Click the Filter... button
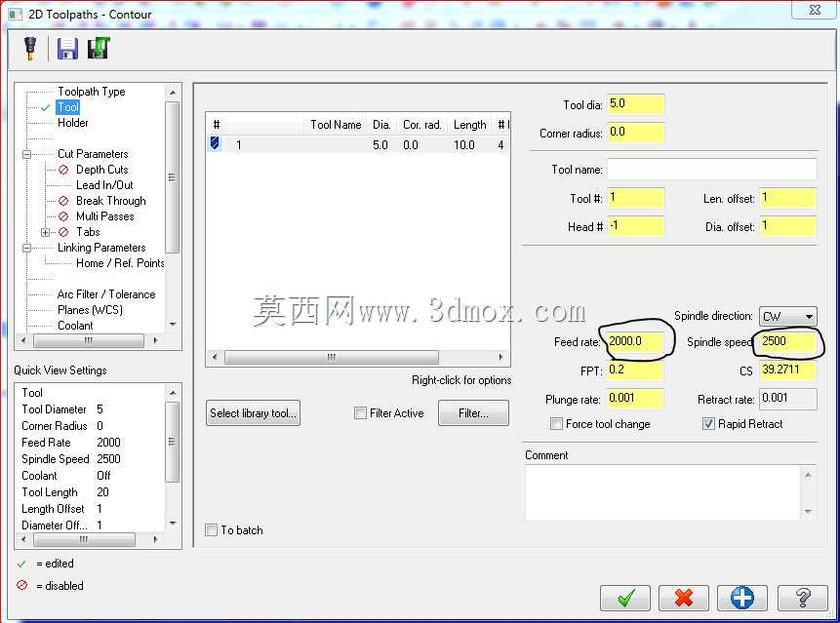840x623 pixels. (x=473, y=413)
